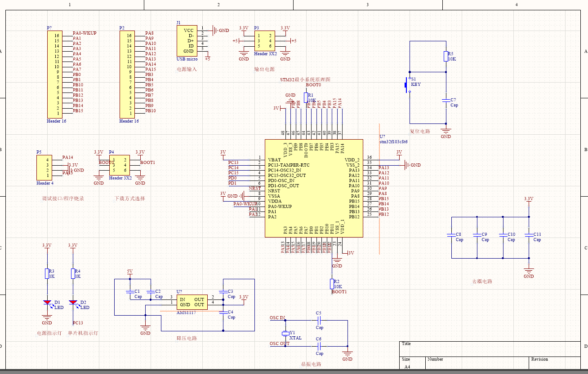Click the '去耦电路' label
The width and height of the screenshot is (588, 374).
(482, 282)
